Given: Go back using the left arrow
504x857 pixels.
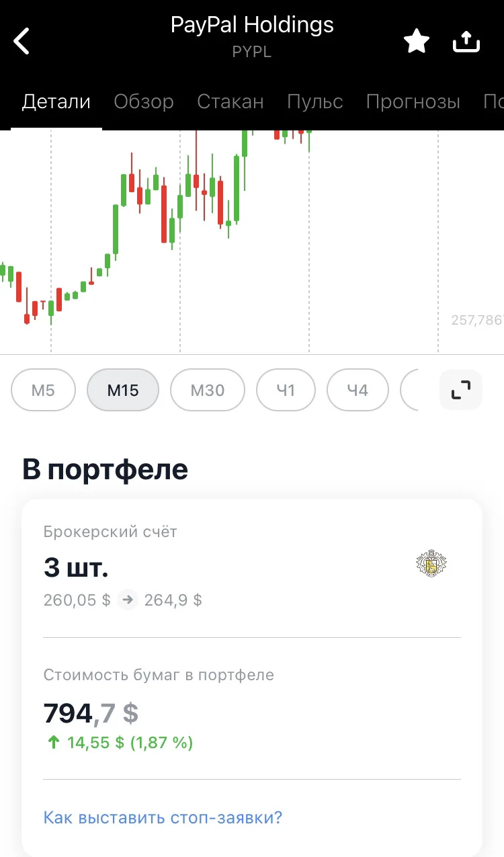Looking at the screenshot, I should [x=22, y=41].
